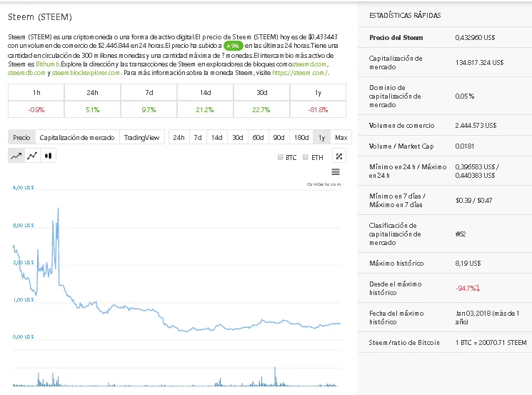Click the 7-day range $0.39 / $0.47

coord(474,200)
